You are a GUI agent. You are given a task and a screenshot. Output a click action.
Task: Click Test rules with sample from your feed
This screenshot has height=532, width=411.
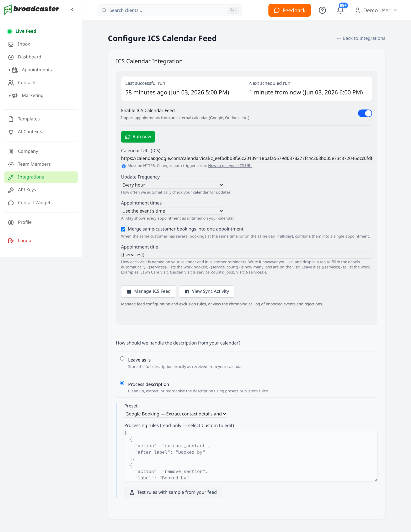point(173,492)
